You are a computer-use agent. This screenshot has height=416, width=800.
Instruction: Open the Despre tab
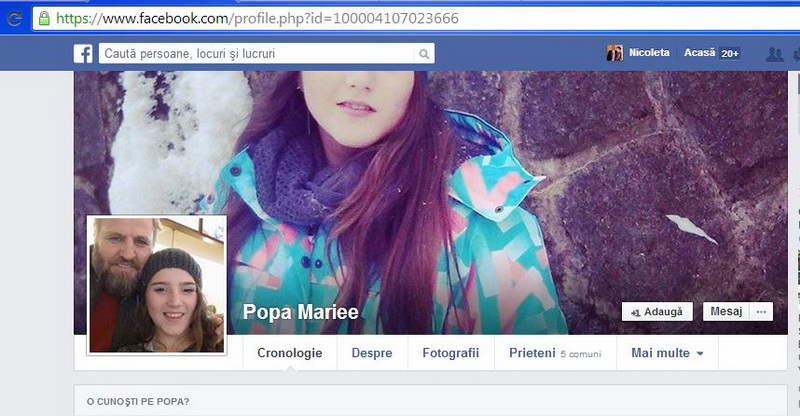[372, 353]
